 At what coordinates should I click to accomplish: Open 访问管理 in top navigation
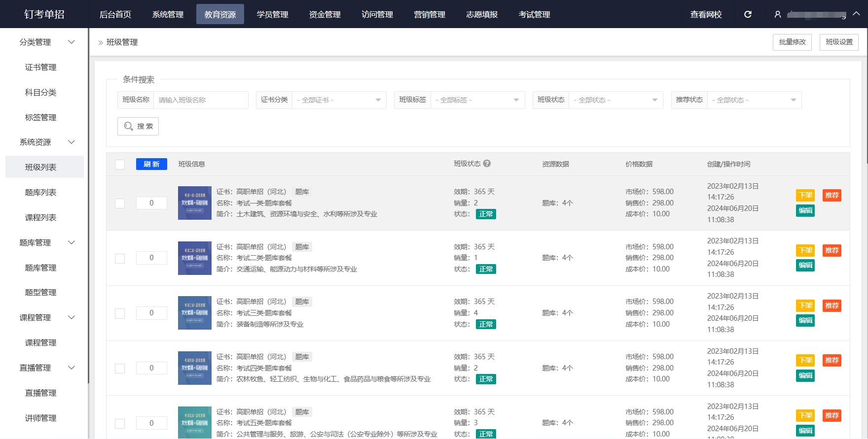coord(377,14)
